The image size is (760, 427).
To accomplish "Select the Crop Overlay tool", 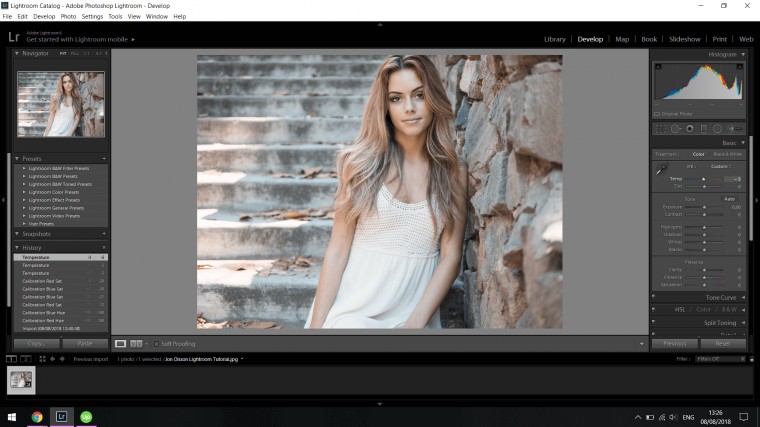I will [661, 129].
